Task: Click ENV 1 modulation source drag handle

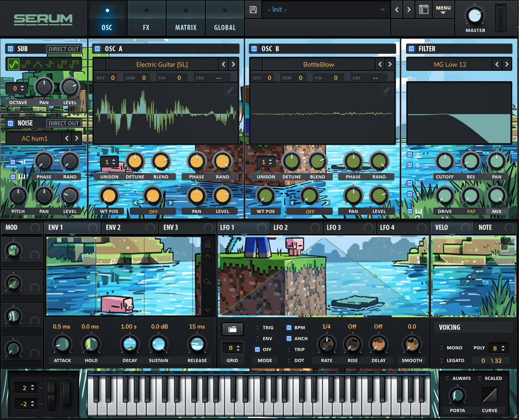Action: [x=93, y=228]
